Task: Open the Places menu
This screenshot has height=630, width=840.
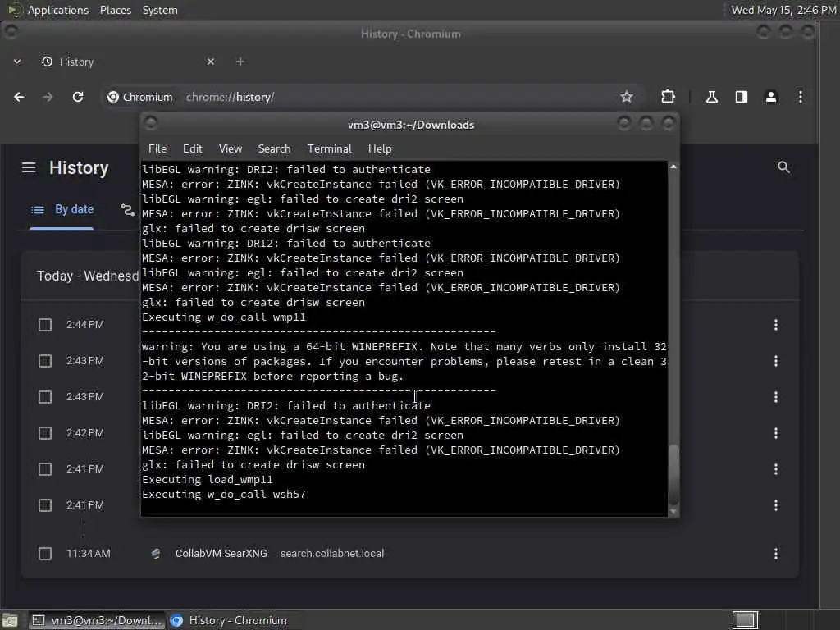Action: (x=115, y=10)
